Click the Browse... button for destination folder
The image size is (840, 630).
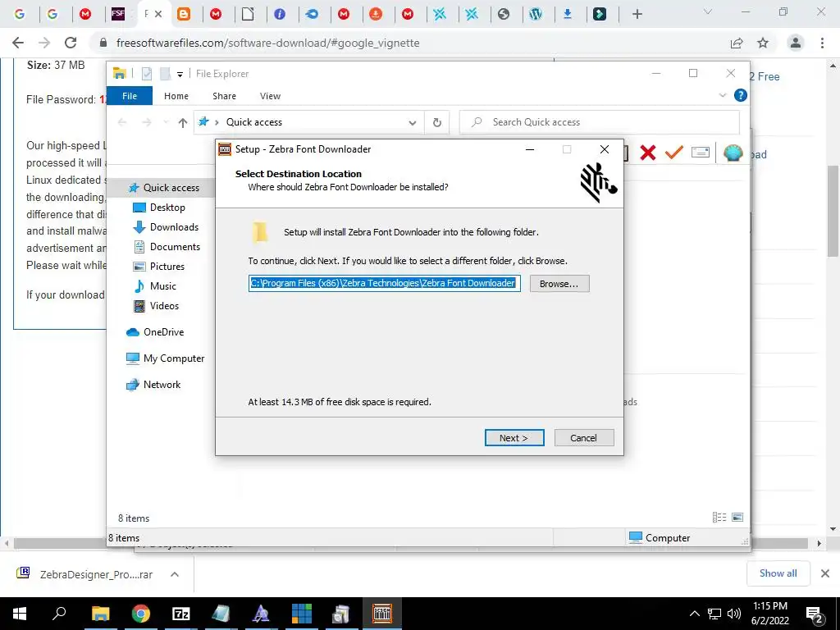[559, 283]
